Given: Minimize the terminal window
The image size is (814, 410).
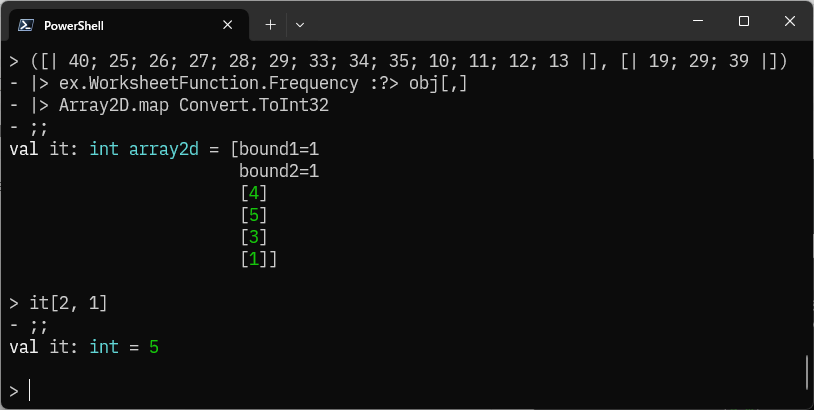Looking at the screenshot, I should pos(698,21).
